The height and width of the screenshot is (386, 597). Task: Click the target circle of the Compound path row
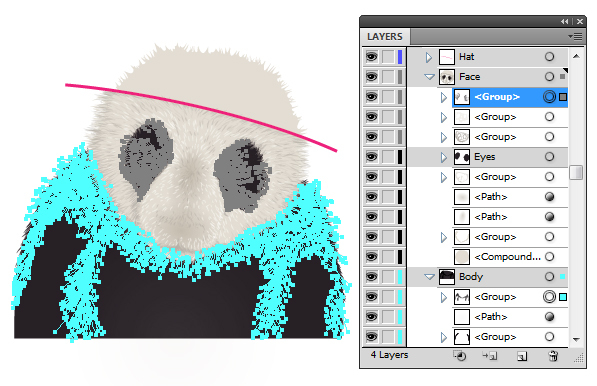pyautogui.click(x=549, y=257)
